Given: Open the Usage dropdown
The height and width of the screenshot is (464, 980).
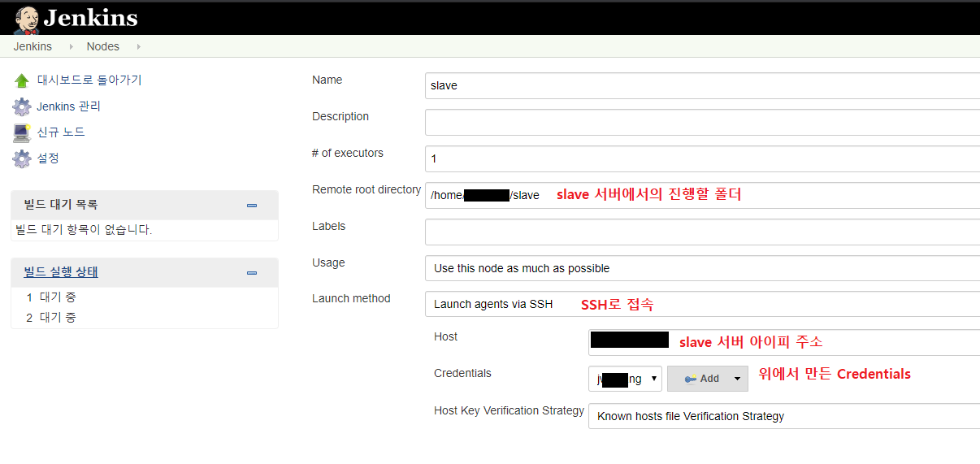Looking at the screenshot, I should (702, 268).
